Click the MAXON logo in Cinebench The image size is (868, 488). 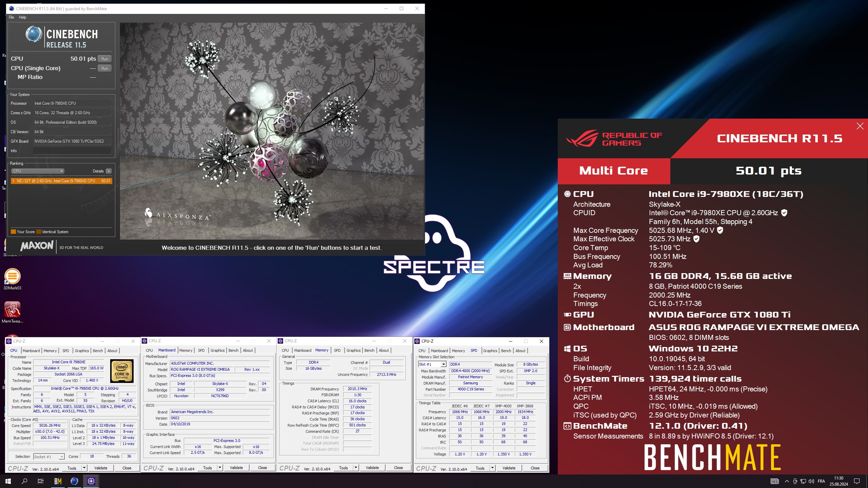(37, 246)
